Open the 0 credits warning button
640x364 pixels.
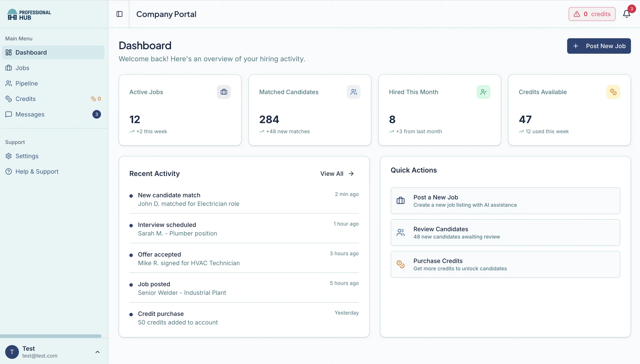(592, 14)
